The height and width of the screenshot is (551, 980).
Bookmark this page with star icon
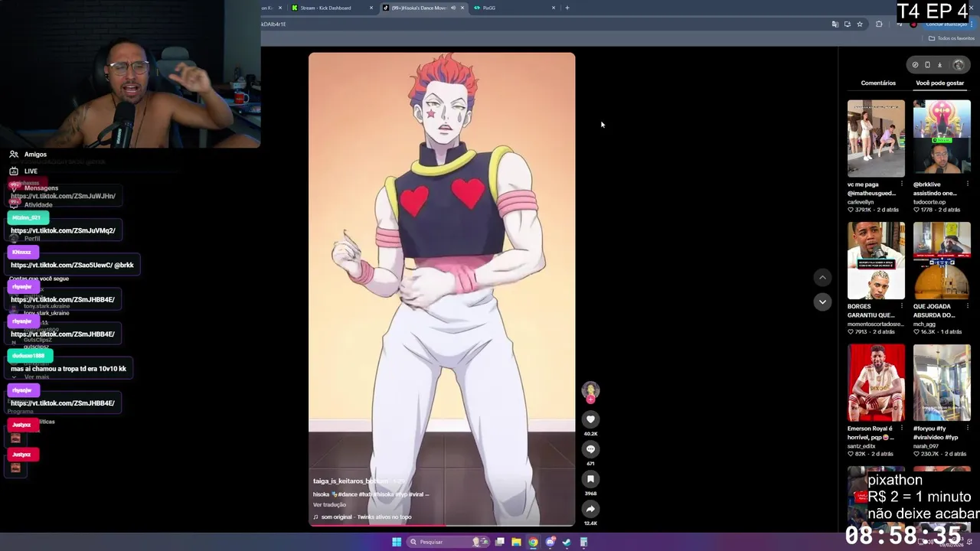pos(860,24)
